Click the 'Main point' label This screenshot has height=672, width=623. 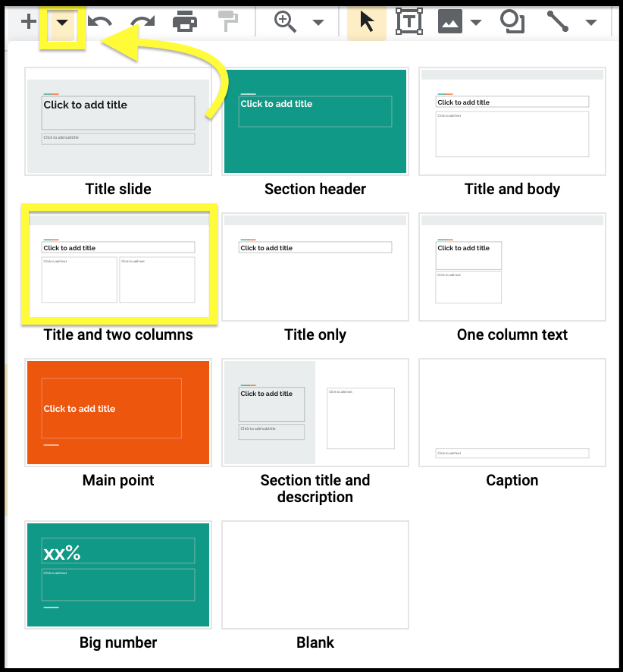tap(118, 480)
